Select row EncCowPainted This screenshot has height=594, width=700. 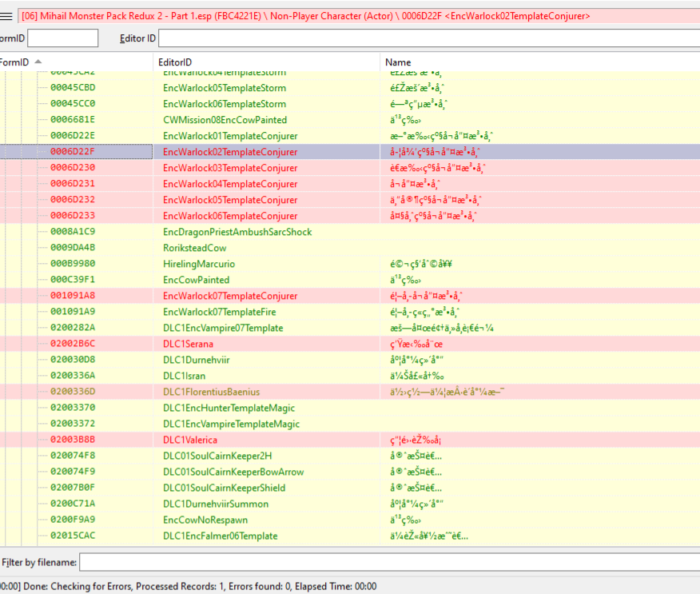tap(350, 280)
